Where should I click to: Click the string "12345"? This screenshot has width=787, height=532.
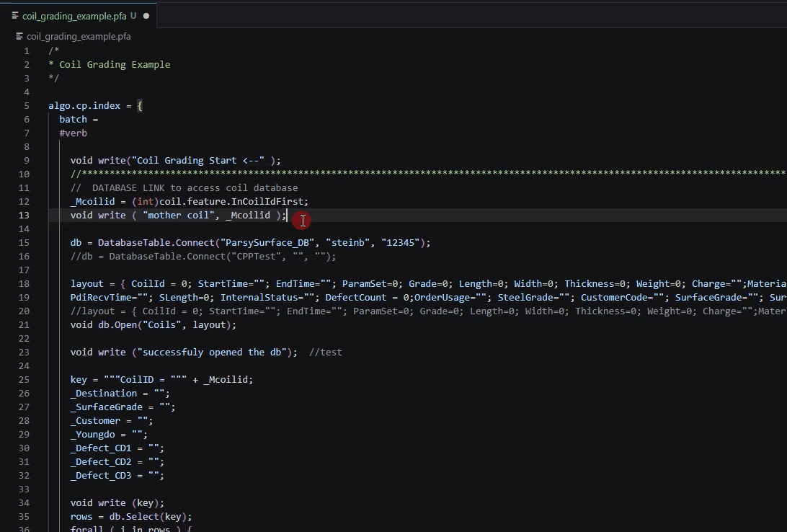[x=401, y=243]
